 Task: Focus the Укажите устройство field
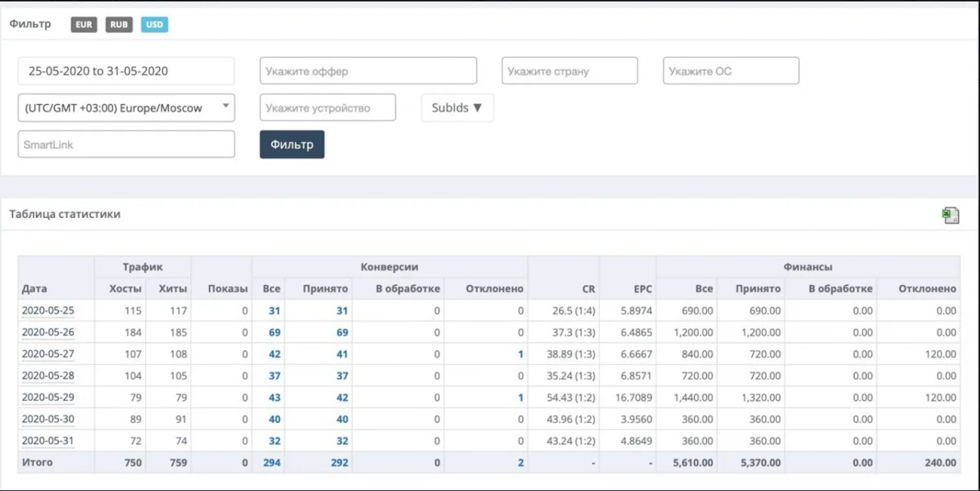point(328,108)
